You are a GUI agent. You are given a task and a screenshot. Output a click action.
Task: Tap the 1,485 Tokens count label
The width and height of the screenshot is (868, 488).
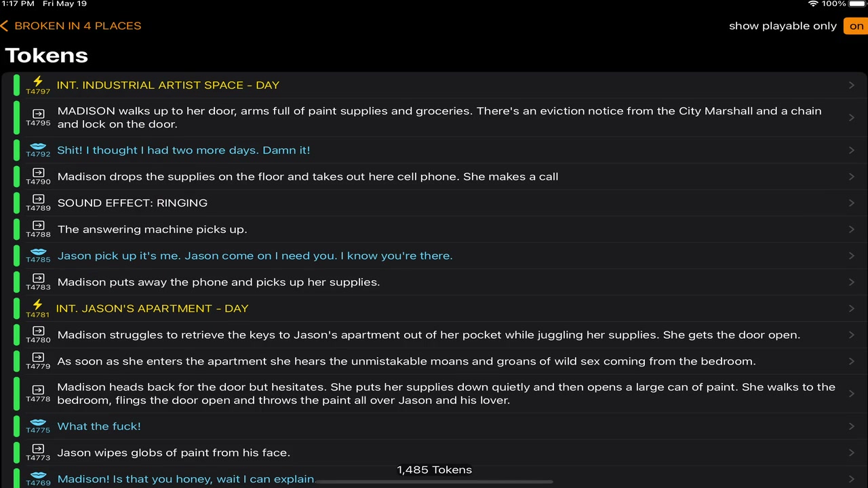click(x=434, y=470)
